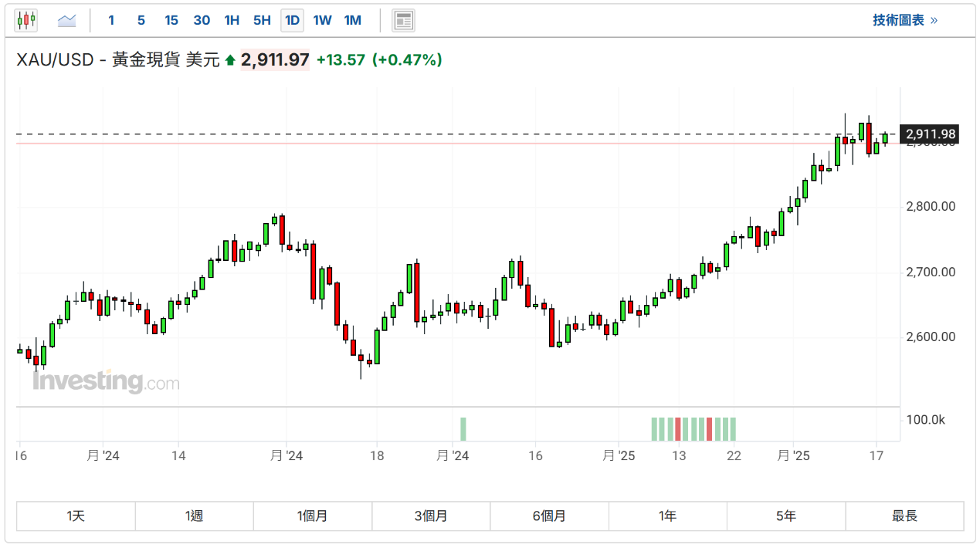The height and width of the screenshot is (548, 980).
Task: Click the 2,911.98 current price label
Action: tap(931, 134)
